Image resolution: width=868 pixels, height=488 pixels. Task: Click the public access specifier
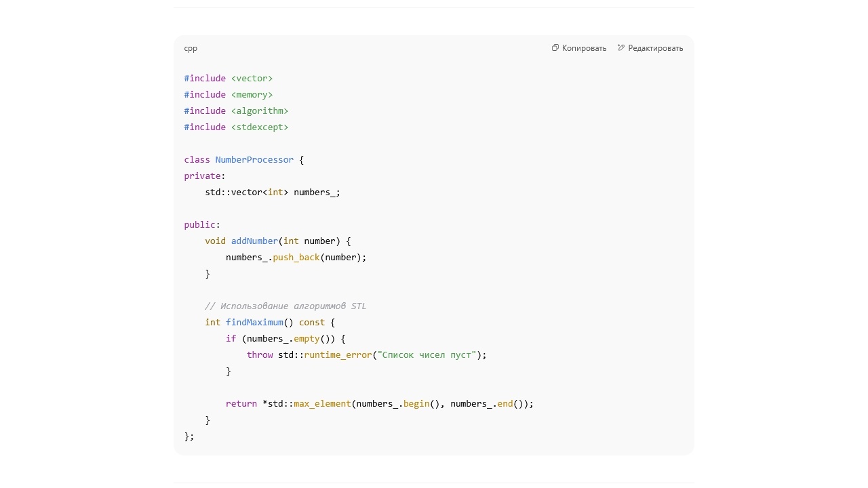point(199,224)
